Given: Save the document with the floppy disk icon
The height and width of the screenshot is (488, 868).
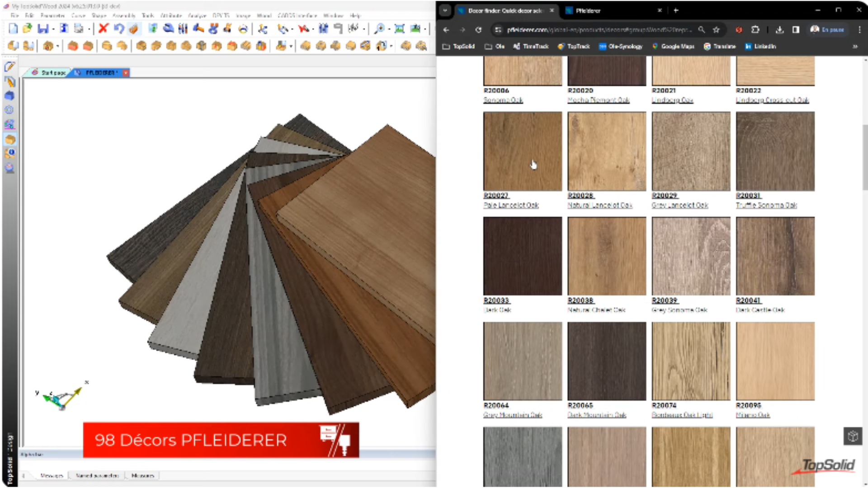Looking at the screenshot, I should (43, 29).
